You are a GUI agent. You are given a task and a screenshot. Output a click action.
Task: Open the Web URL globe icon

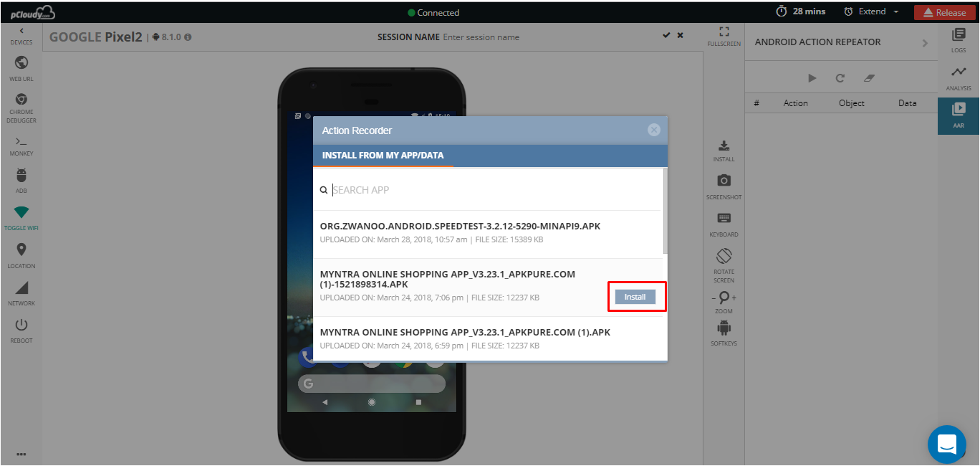(x=21, y=63)
